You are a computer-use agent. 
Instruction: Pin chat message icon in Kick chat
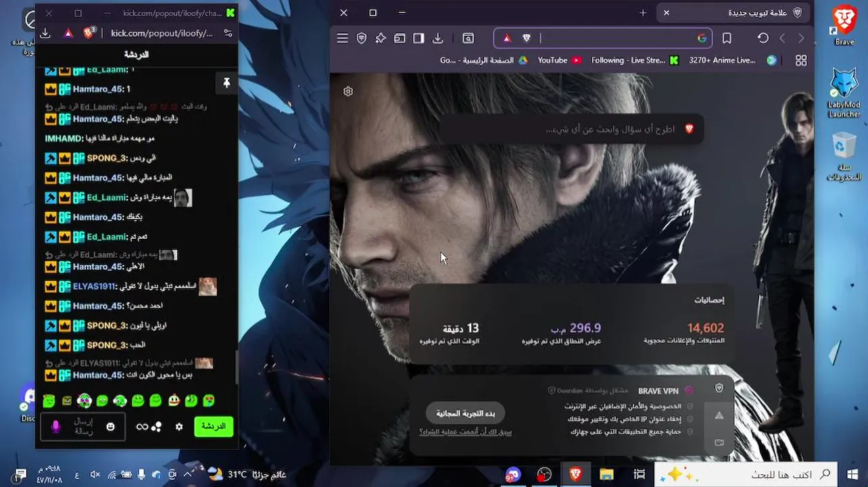tap(226, 83)
